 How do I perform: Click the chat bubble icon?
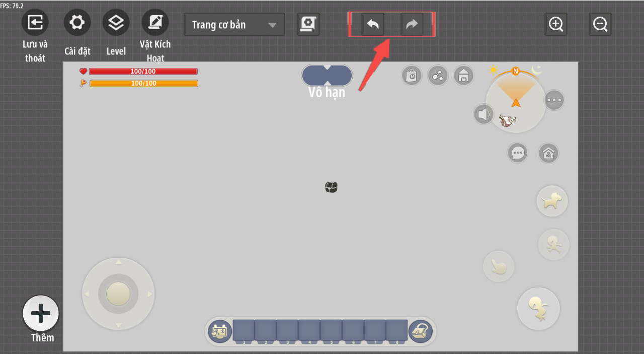(517, 153)
